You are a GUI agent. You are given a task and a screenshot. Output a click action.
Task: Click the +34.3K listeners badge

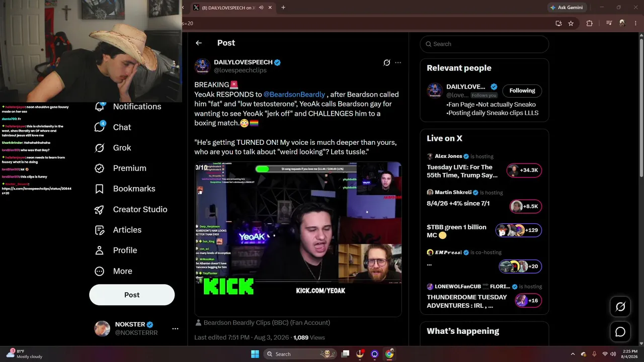[x=524, y=170]
